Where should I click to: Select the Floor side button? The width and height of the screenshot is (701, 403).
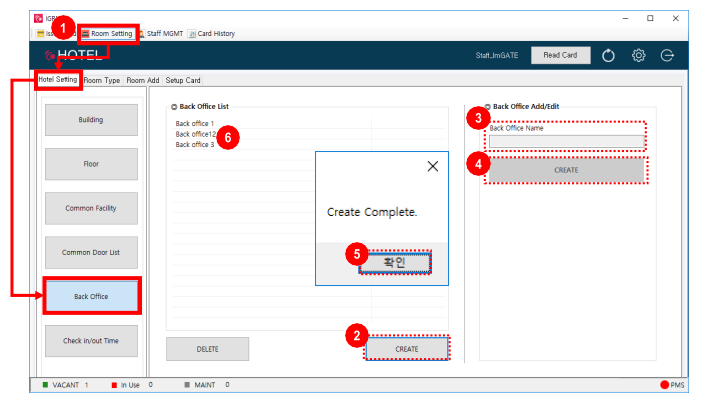coord(91,164)
